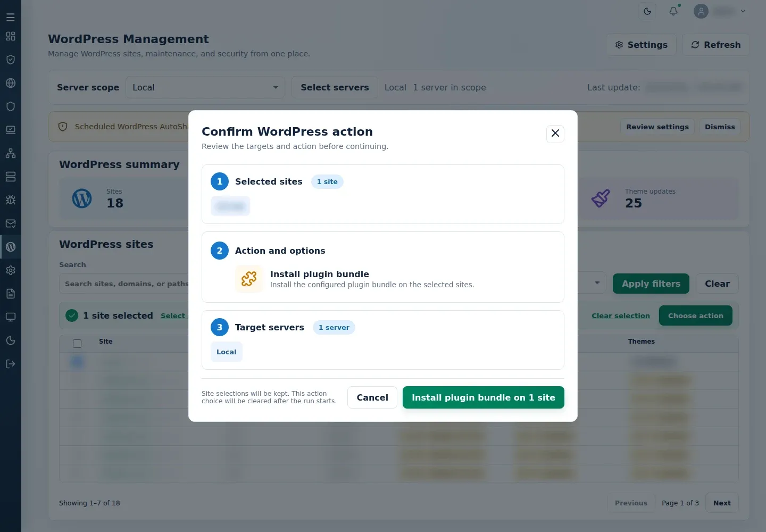Click Apply filters button
Viewport: 766px width, 532px height.
tap(651, 284)
